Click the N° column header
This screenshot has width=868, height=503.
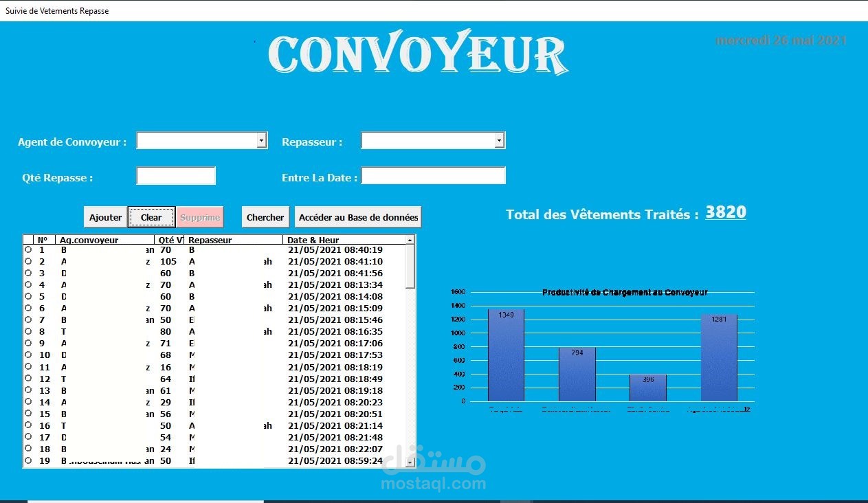click(44, 240)
